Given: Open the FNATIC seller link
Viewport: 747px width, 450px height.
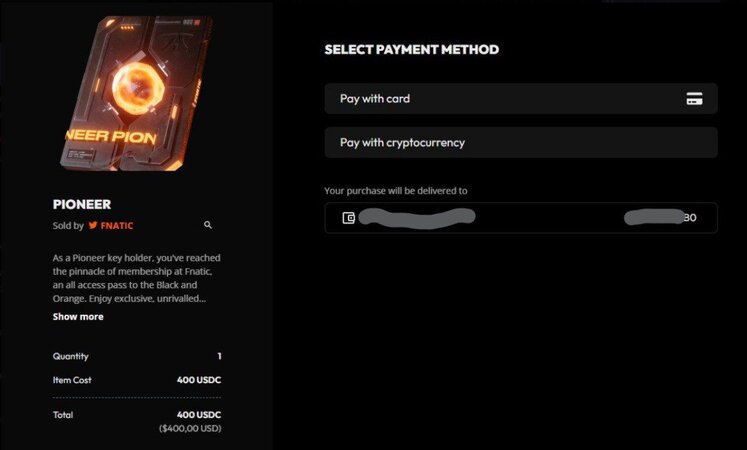Looking at the screenshot, I should [x=117, y=226].
